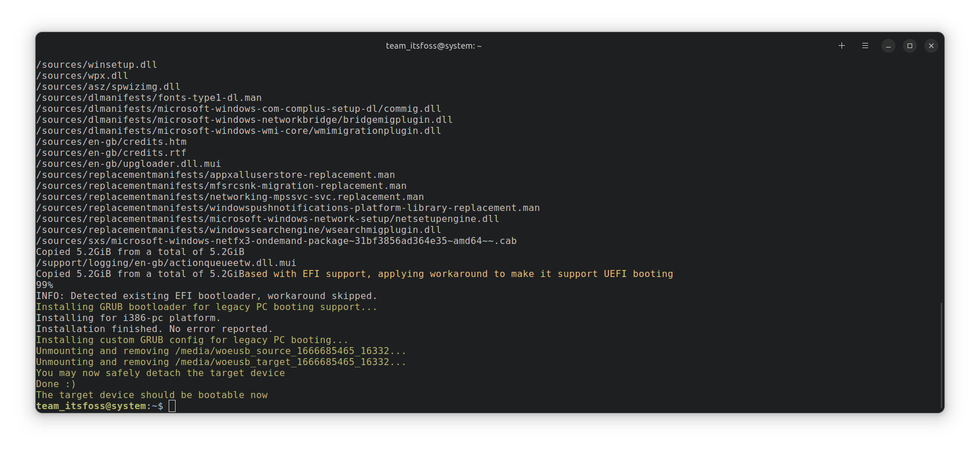Click the "99%" progress line
The width and height of the screenshot is (980, 452).
click(x=45, y=285)
